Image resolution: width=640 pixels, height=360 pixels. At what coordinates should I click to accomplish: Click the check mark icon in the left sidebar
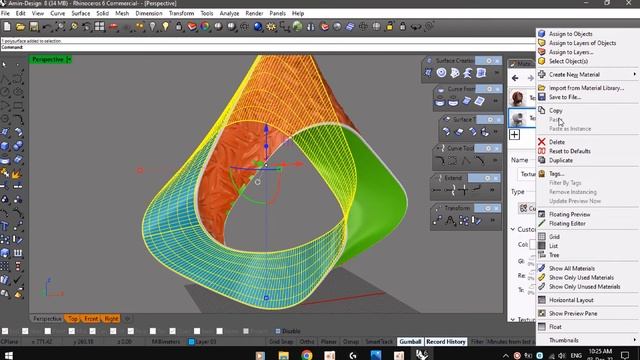click(18, 280)
